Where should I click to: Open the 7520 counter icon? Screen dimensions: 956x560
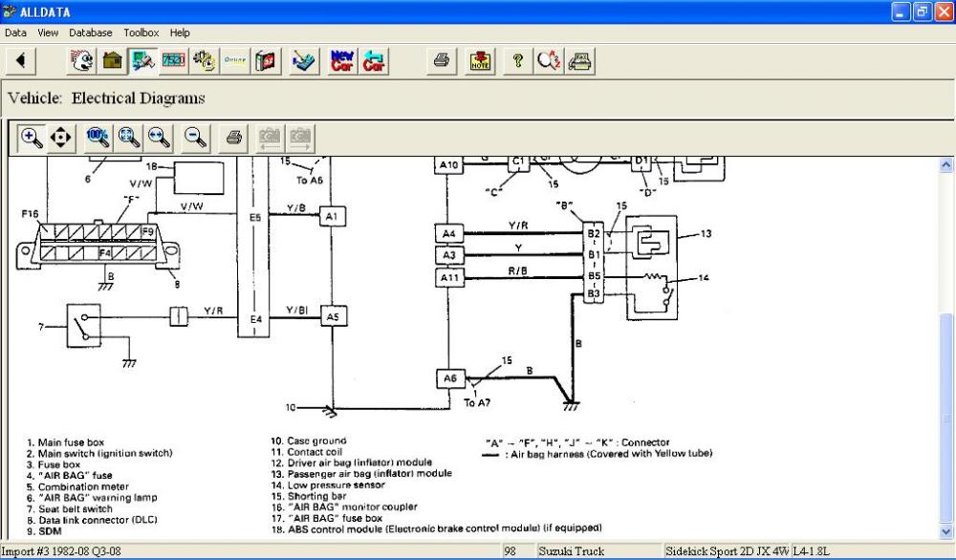(174, 60)
